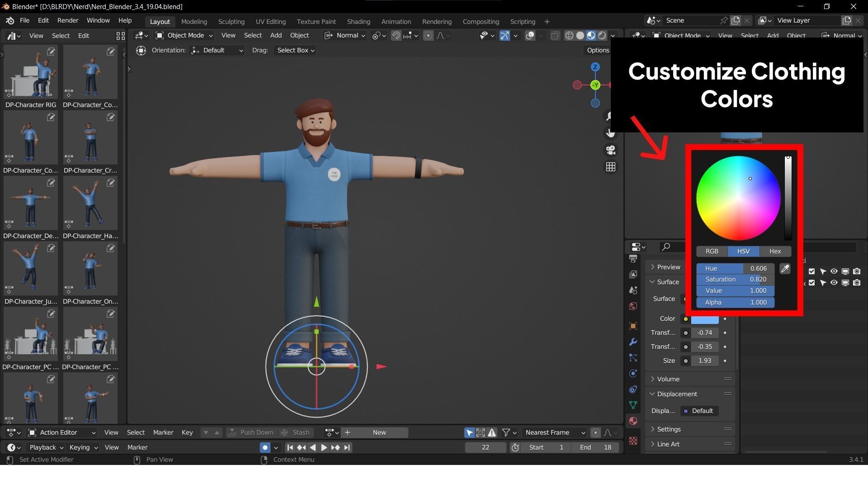Screen dimensions: 868x488
Task: Toggle snapping magnet icon in viewport header
Action: point(396,36)
